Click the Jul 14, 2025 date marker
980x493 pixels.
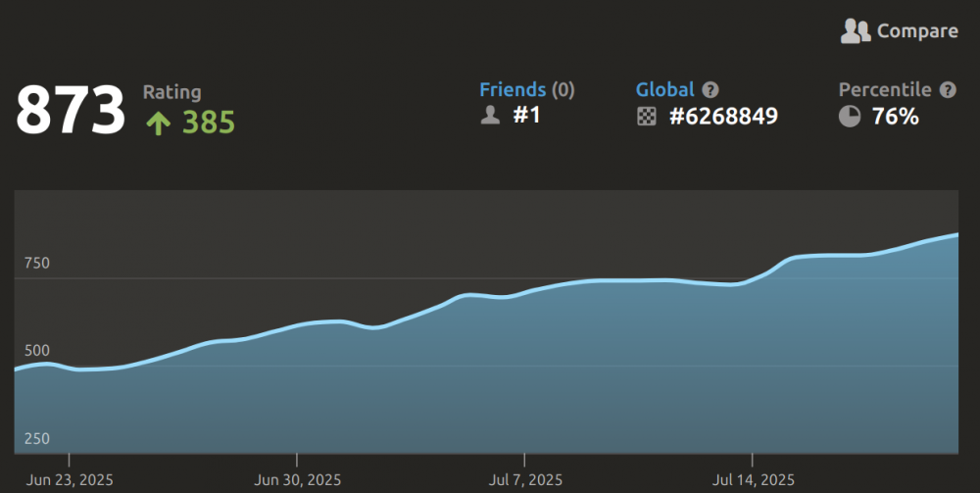(x=752, y=479)
